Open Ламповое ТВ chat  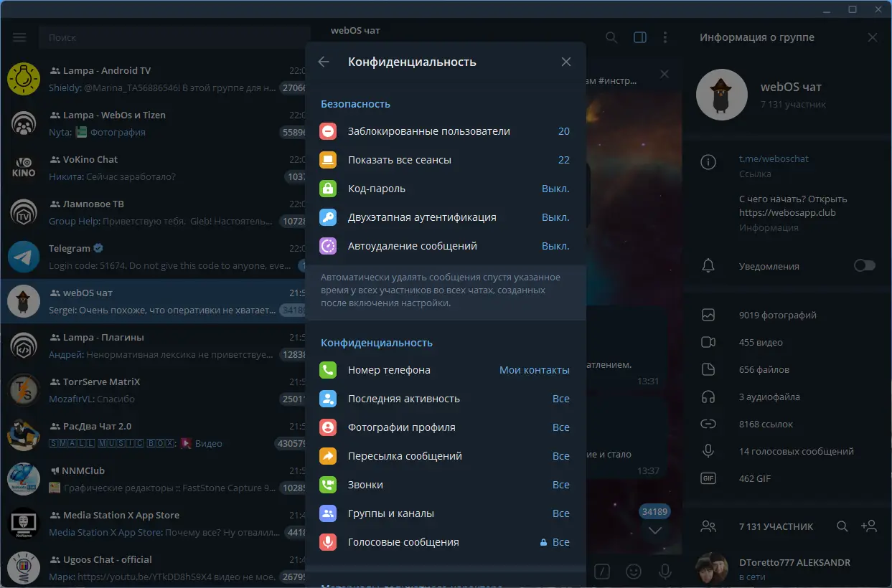pos(154,212)
